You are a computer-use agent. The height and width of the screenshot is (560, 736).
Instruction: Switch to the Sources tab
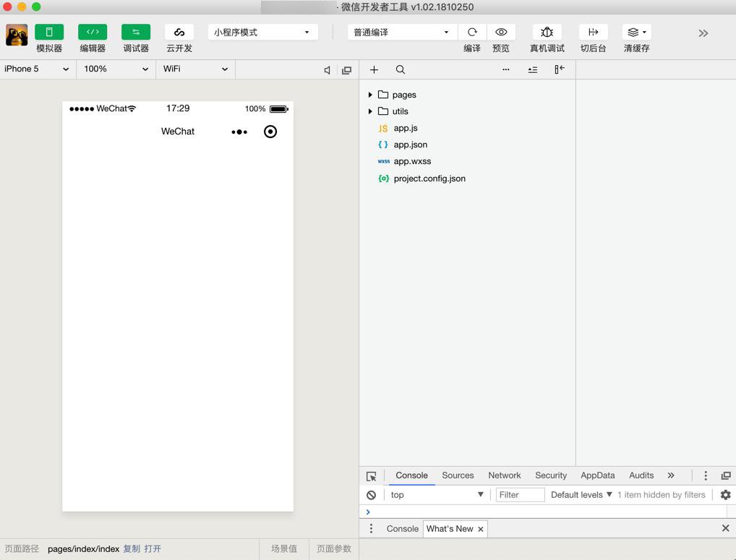tap(458, 475)
